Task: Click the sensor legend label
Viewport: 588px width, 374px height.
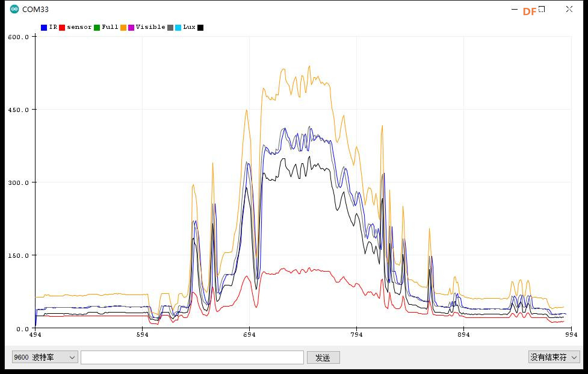Action: tap(79, 27)
